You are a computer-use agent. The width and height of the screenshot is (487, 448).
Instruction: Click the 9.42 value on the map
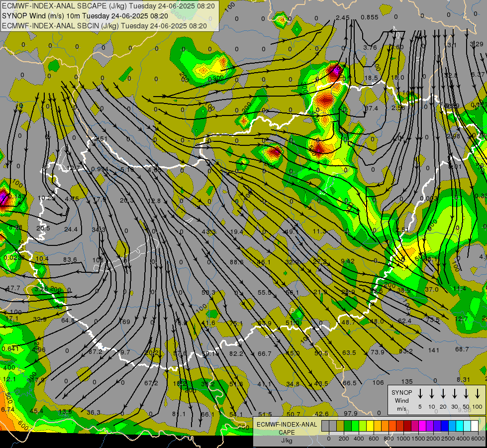(348, 261)
